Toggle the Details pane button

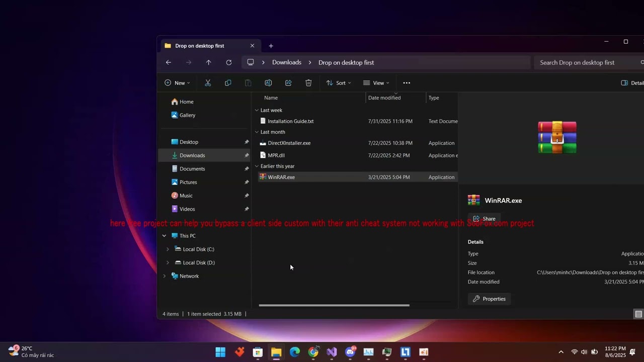click(x=632, y=83)
